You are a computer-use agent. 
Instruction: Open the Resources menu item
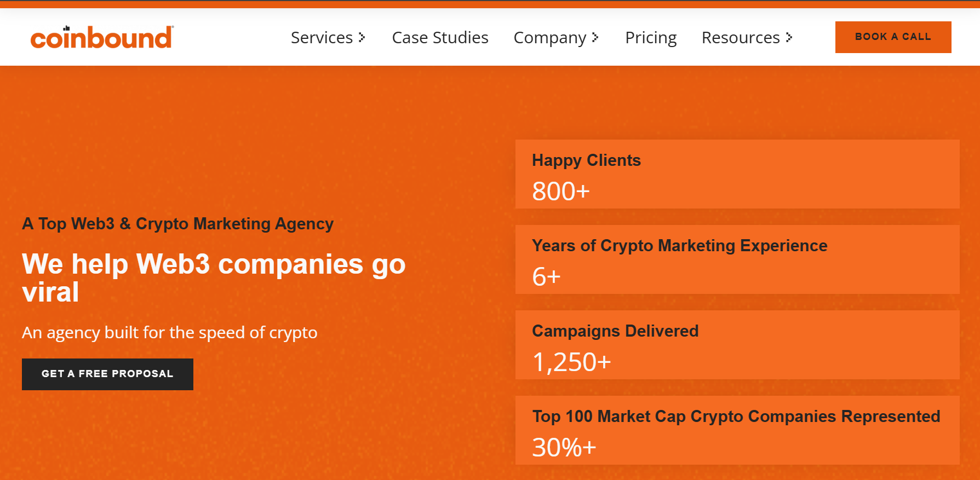tap(741, 37)
